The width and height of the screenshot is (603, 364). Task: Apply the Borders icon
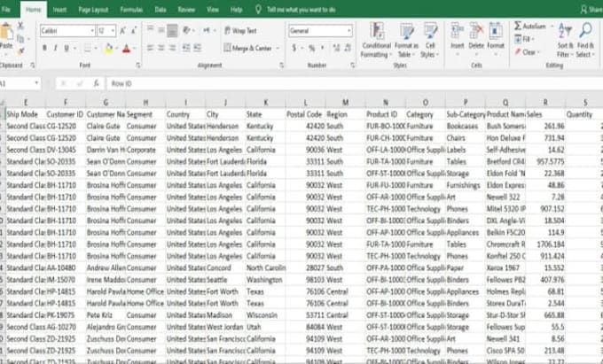pos(88,48)
